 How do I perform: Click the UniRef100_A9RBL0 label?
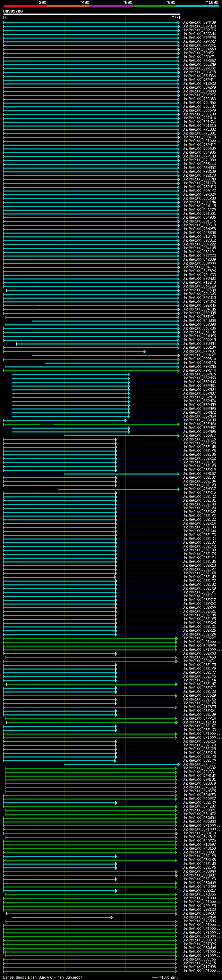click(x=199, y=359)
